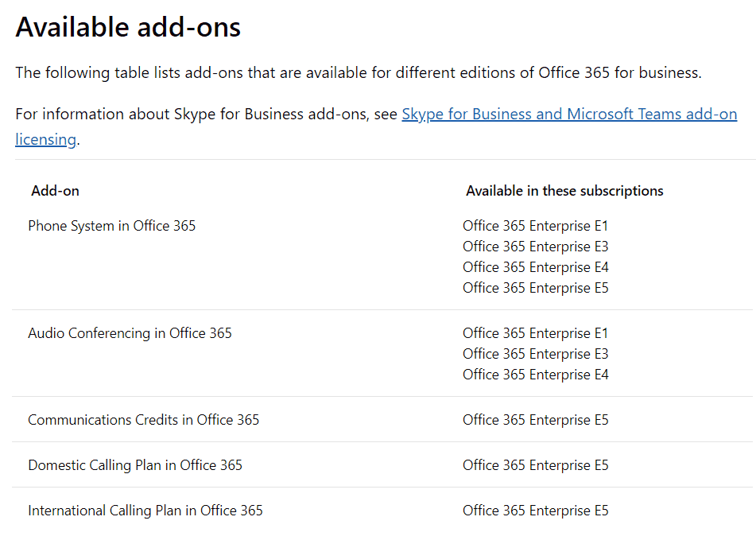
Task: Select Enterprise E3 in the Audio Conferencing row
Action: tap(535, 354)
